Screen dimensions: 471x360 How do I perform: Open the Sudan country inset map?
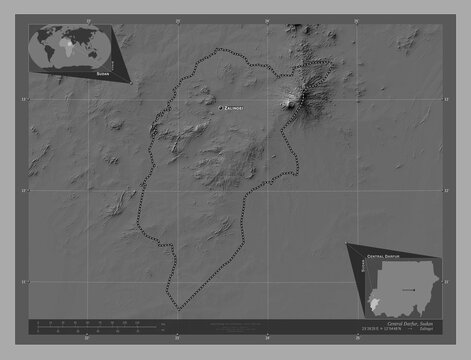coord(403,289)
